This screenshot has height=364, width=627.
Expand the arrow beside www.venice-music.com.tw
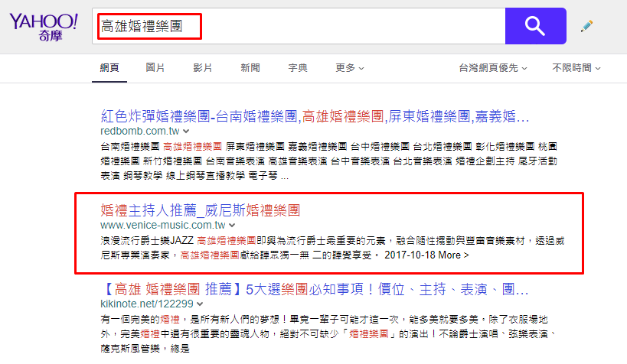232,225
